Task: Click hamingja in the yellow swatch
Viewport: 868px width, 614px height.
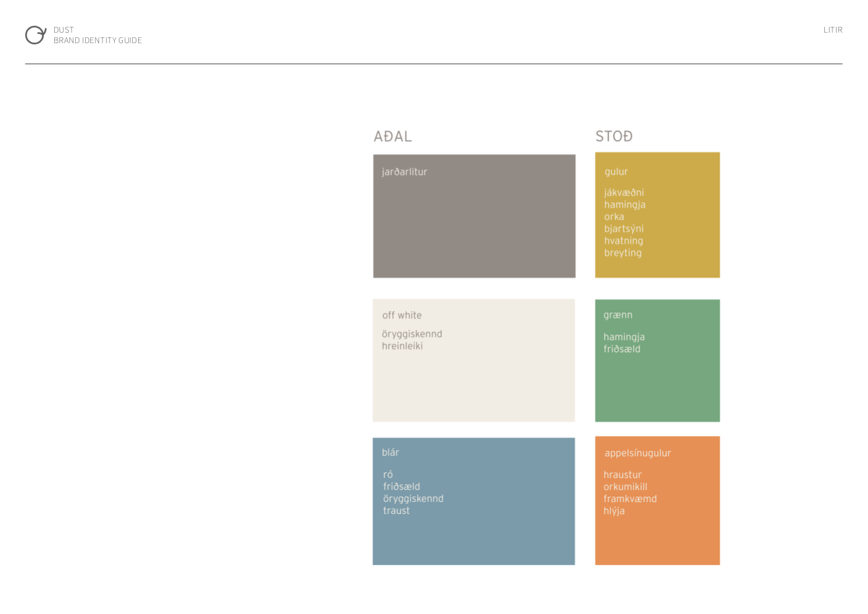Action: (x=624, y=205)
